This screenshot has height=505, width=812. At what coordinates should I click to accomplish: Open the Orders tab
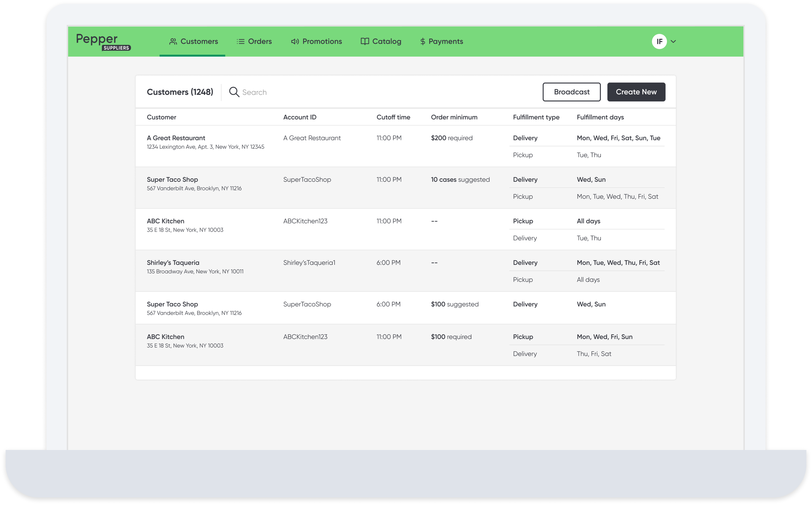pos(259,41)
